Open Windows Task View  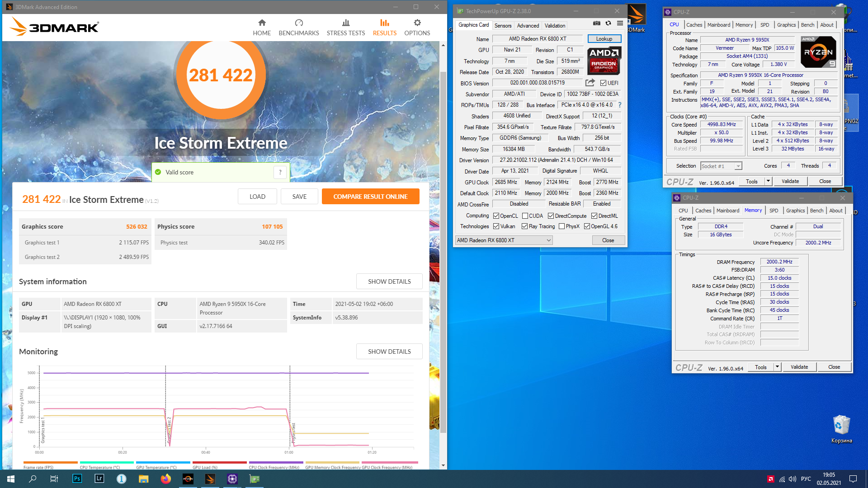click(54, 479)
